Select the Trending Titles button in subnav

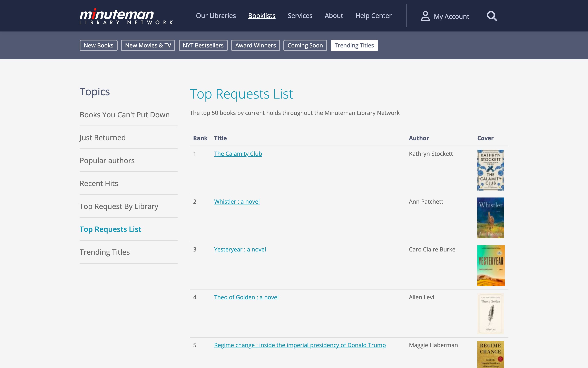pos(354,45)
